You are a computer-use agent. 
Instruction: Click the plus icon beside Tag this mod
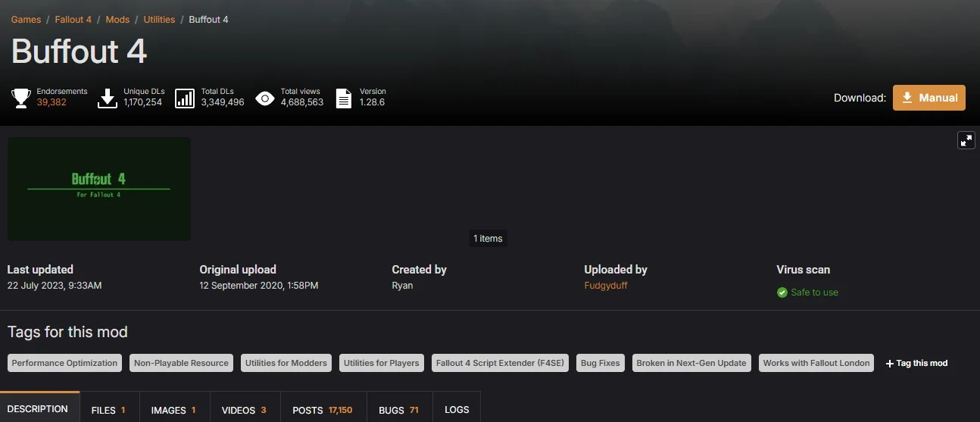coord(890,364)
